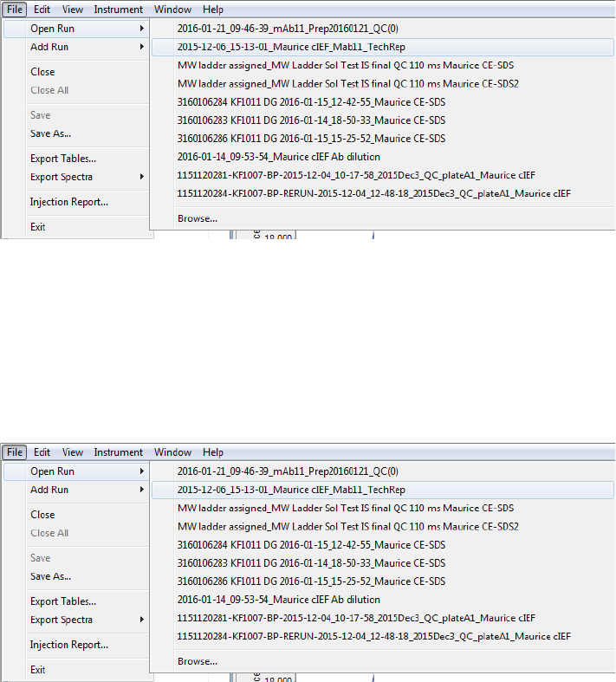The width and height of the screenshot is (616, 682).
Task: Expand Export Spectra submenu in the upper File menu
Action: point(76,177)
